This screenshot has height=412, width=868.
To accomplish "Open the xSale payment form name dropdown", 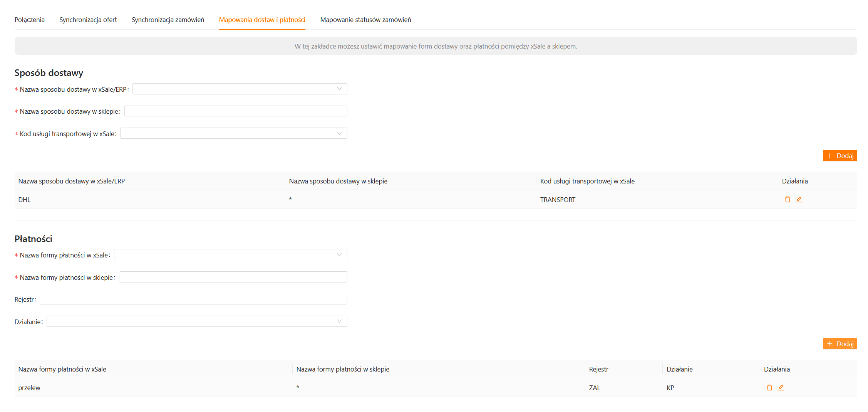I will tap(230, 255).
